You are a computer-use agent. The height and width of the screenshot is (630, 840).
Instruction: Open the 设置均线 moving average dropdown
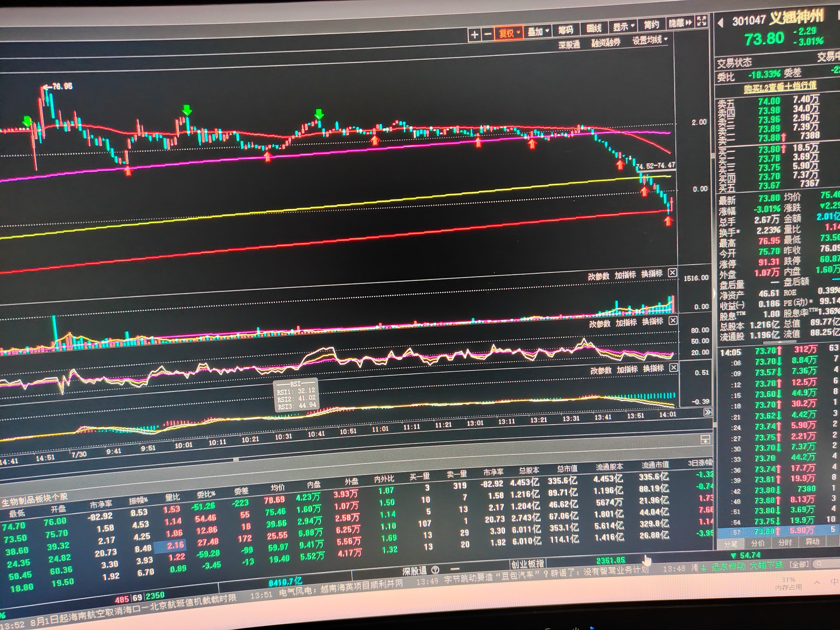click(x=650, y=40)
